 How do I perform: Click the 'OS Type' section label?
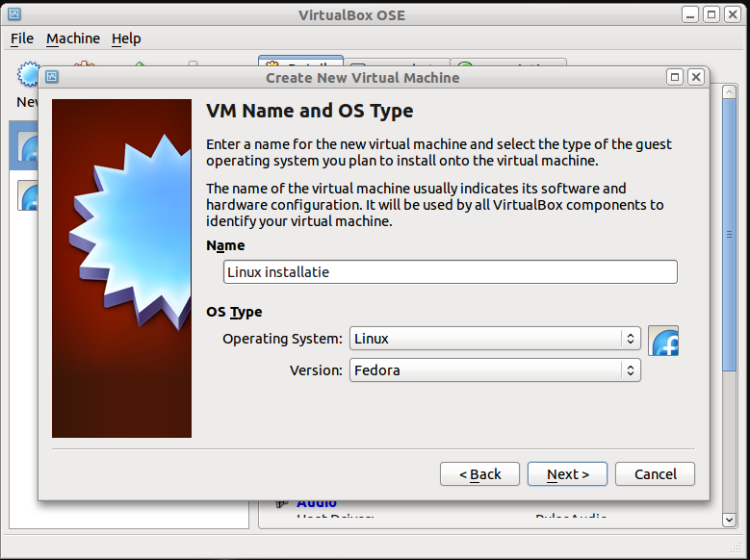[234, 312]
